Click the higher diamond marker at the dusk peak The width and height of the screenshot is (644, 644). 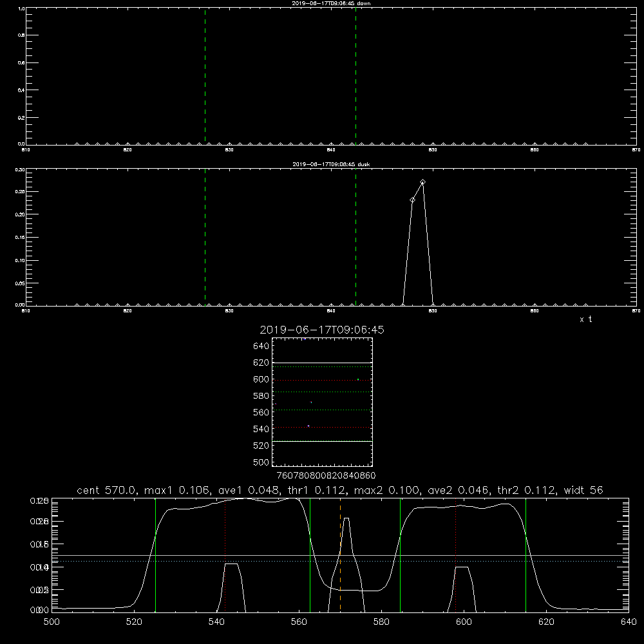coord(422,182)
